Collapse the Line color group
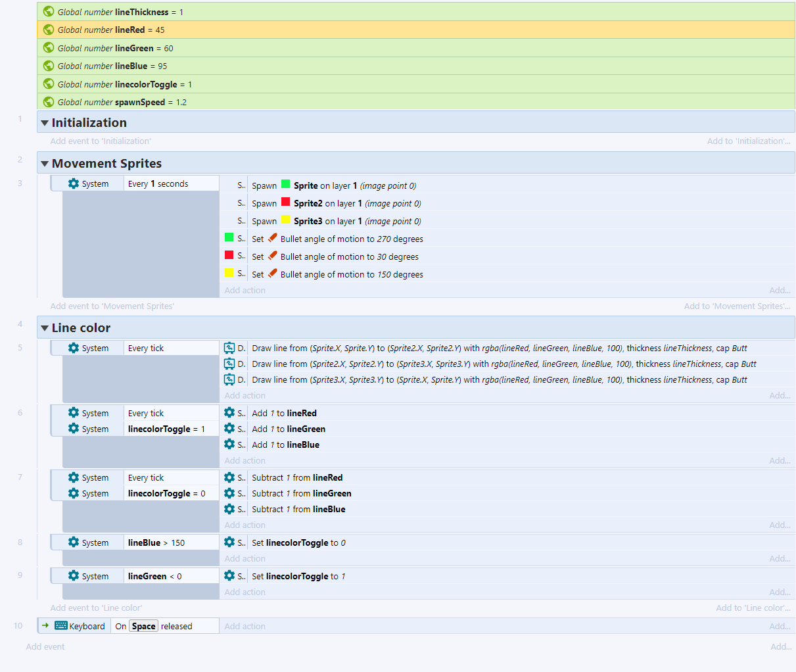This screenshot has width=796, height=672. point(45,328)
